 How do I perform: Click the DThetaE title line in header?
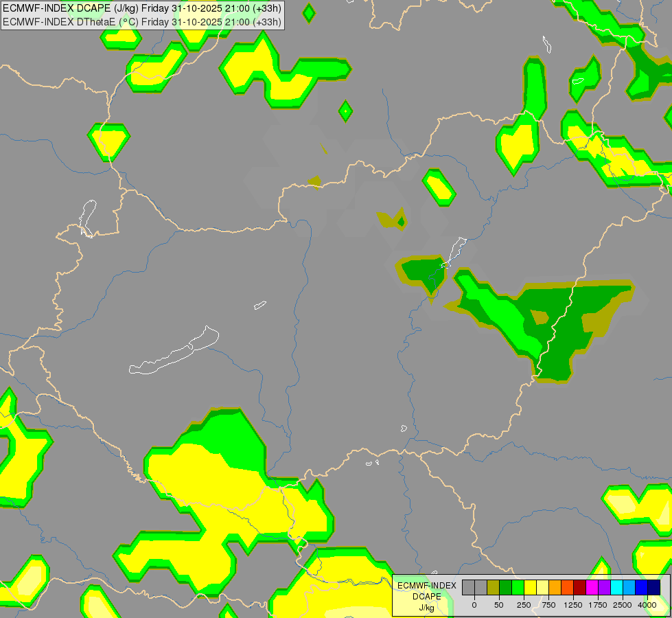[142, 22]
